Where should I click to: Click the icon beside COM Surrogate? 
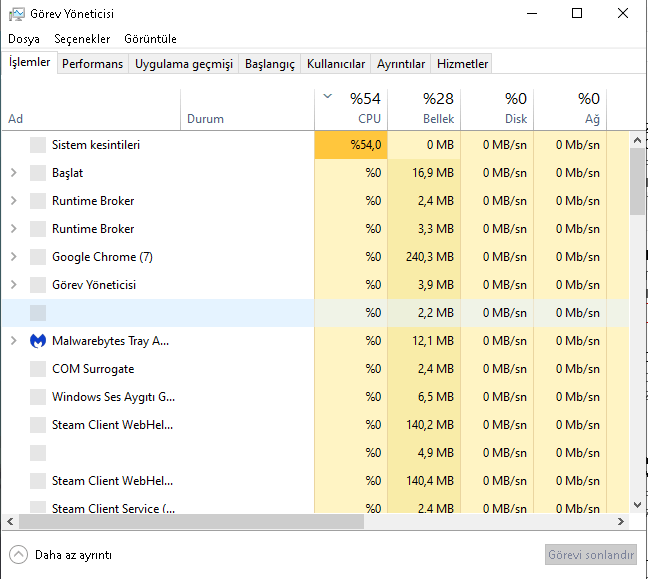[38, 369]
